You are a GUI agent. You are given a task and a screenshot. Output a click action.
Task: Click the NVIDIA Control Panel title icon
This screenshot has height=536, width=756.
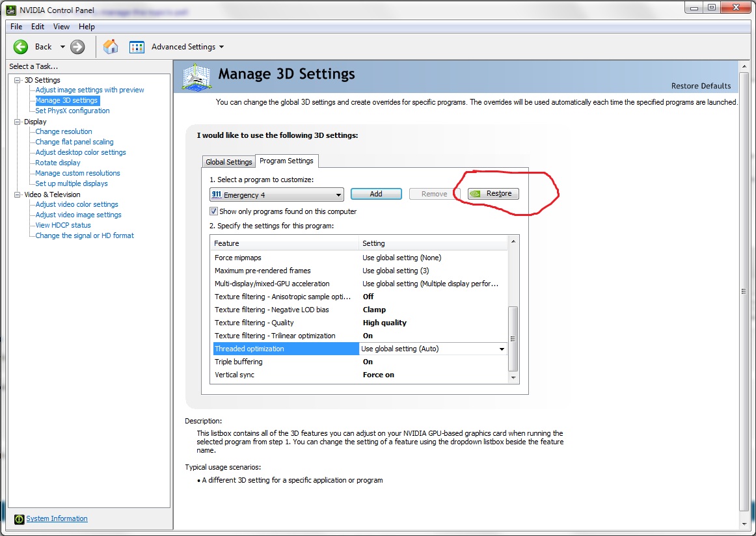point(10,10)
